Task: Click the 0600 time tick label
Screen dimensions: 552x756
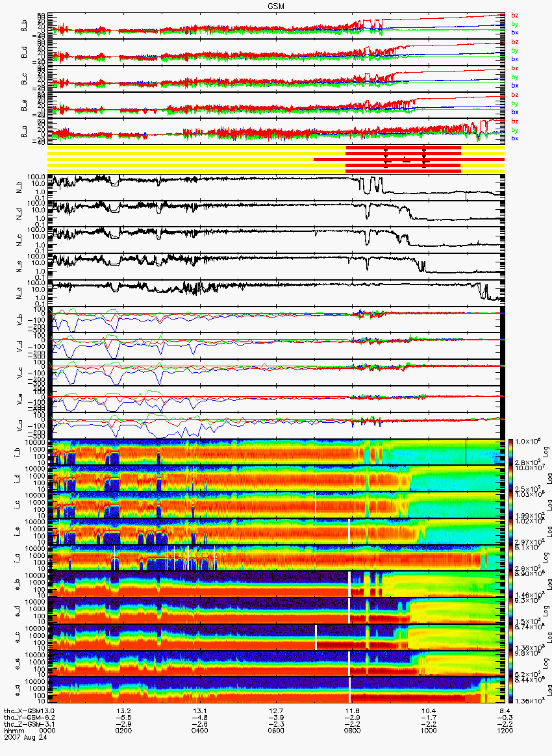Action: tap(276, 731)
